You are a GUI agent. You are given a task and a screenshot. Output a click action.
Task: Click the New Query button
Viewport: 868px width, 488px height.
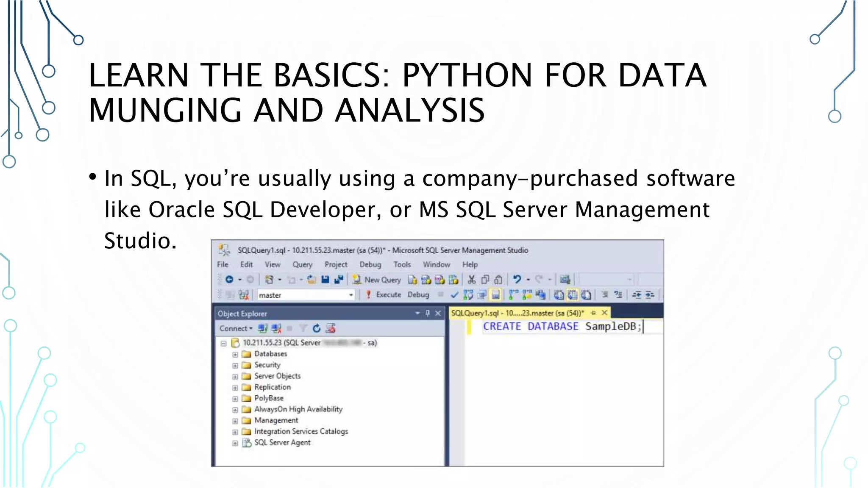pyautogui.click(x=377, y=280)
